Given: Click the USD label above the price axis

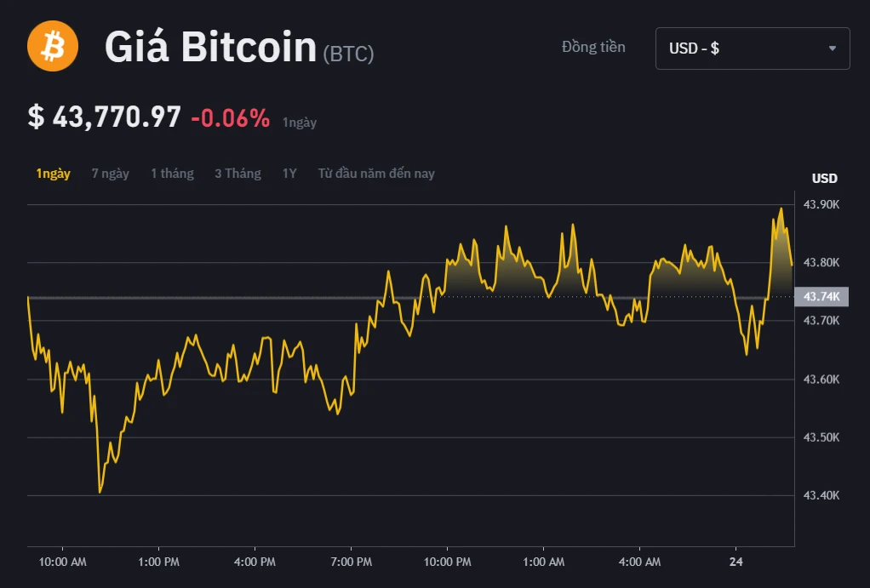Looking at the screenshot, I should [823, 179].
